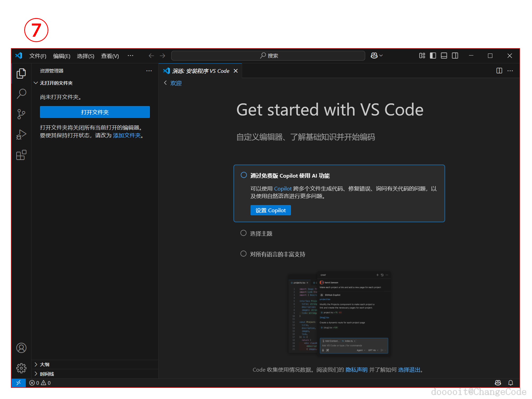Viewport: 532px width, 399px height.
Task: Select the 选择主题 step radio circle
Action: (x=243, y=233)
